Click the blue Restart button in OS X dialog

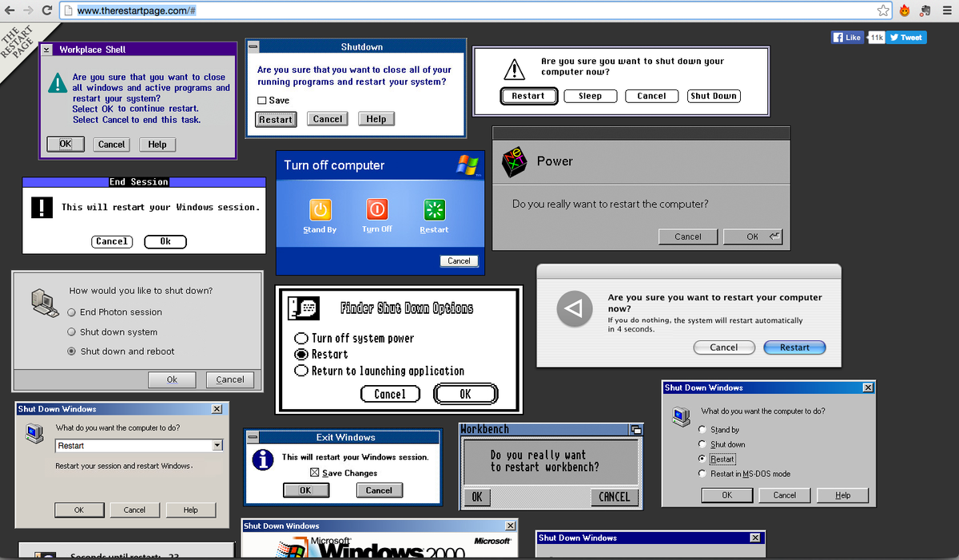(794, 348)
